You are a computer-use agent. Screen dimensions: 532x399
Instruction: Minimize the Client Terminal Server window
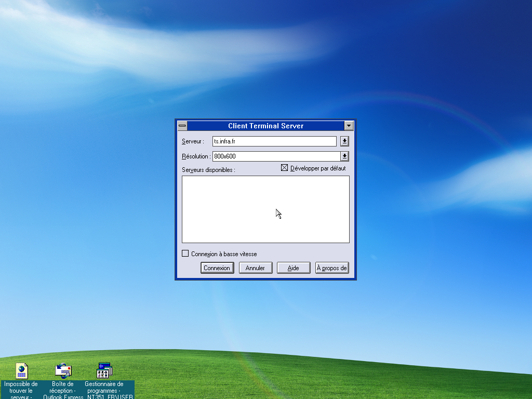click(x=349, y=126)
